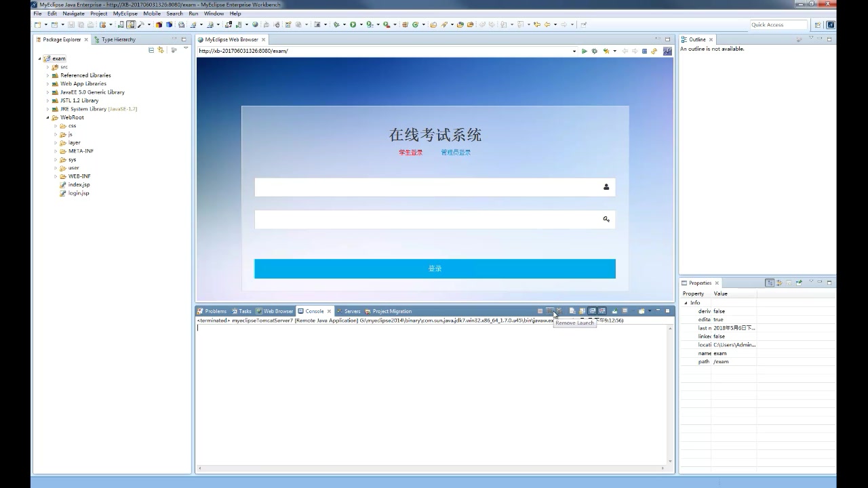The width and height of the screenshot is (868, 488).
Task: Select Web App Libraries entry
Action: [x=79, y=84]
